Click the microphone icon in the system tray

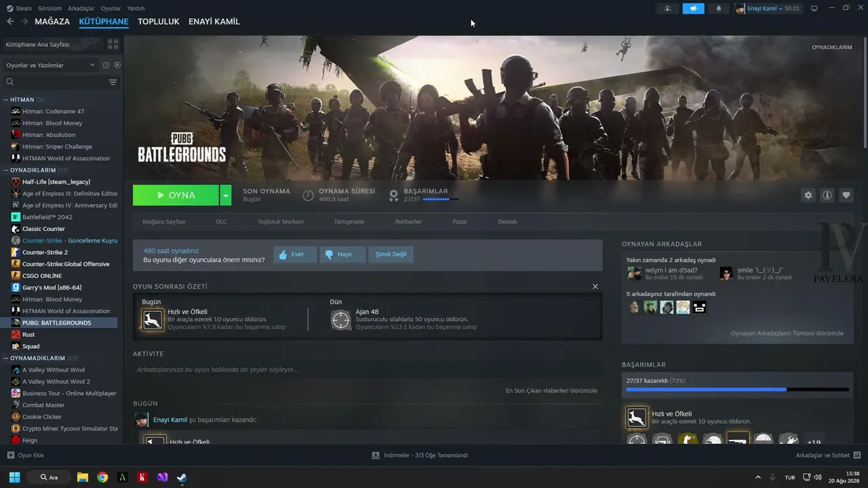pyautogui.click(x=772, y=477)
